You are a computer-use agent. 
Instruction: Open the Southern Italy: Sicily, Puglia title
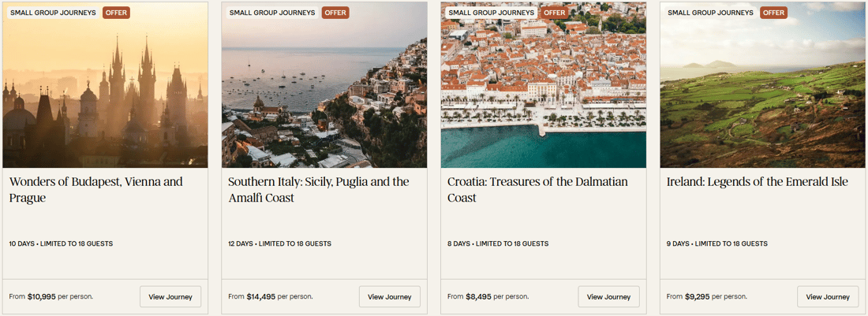(319, 190)
